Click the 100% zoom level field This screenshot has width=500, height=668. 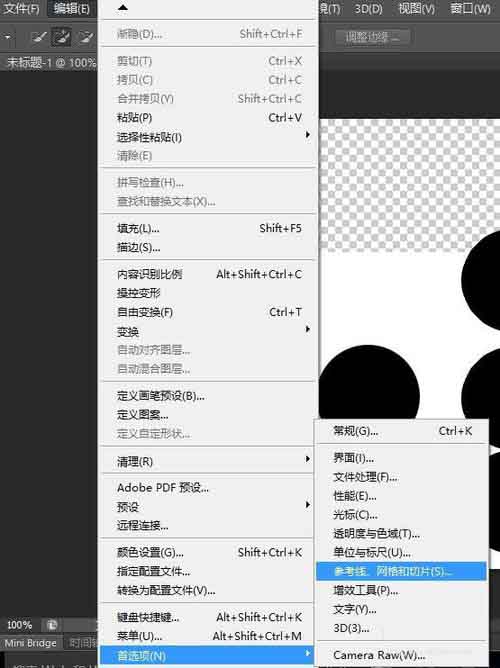20,625
